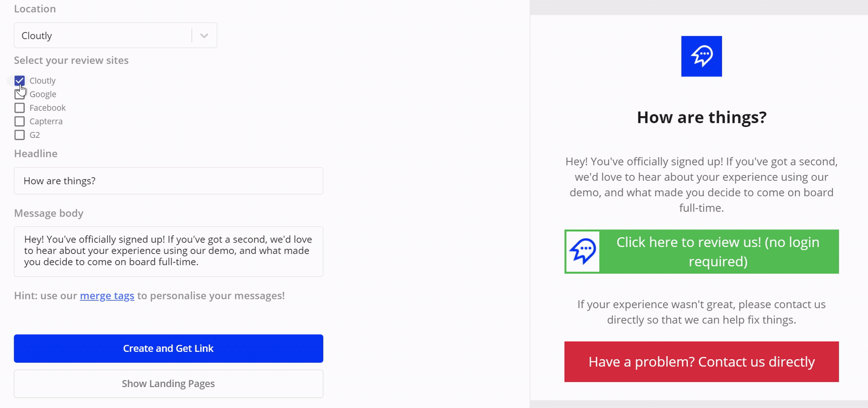Enable the Google review site
This screenshot has height=408, width=868.
19,94
